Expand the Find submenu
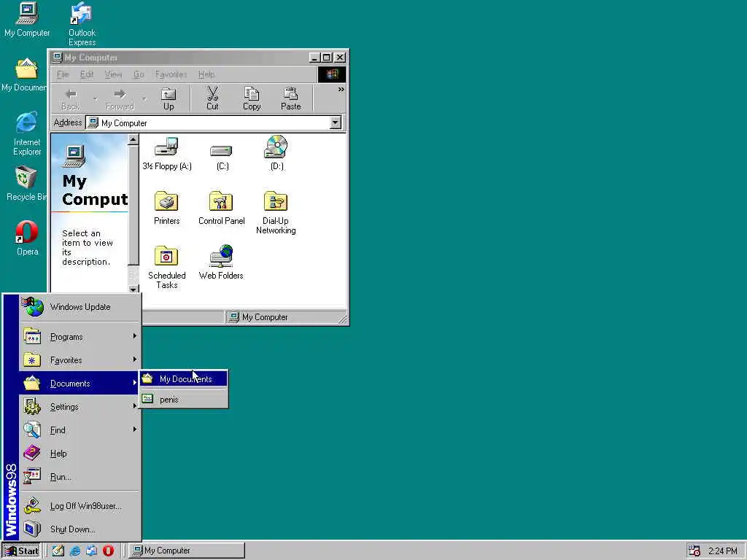This screenshot has width=747, height=560. tap(80, 430)
